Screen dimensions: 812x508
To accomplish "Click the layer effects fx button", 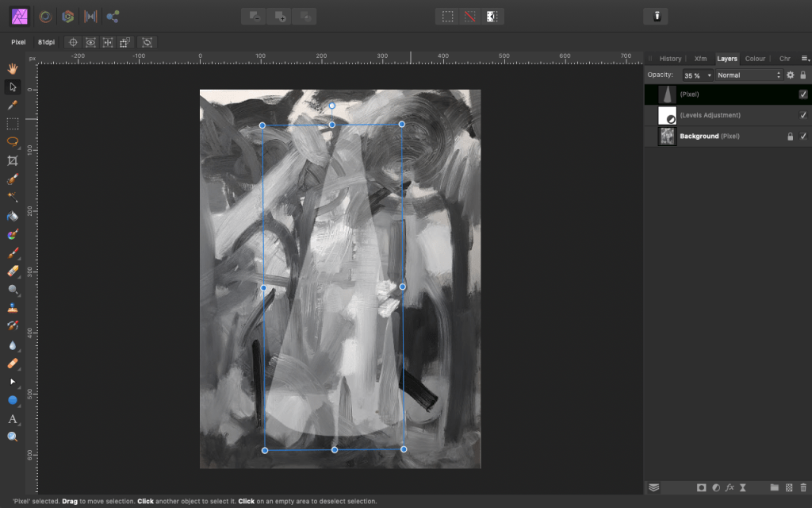I will point(730,487).
